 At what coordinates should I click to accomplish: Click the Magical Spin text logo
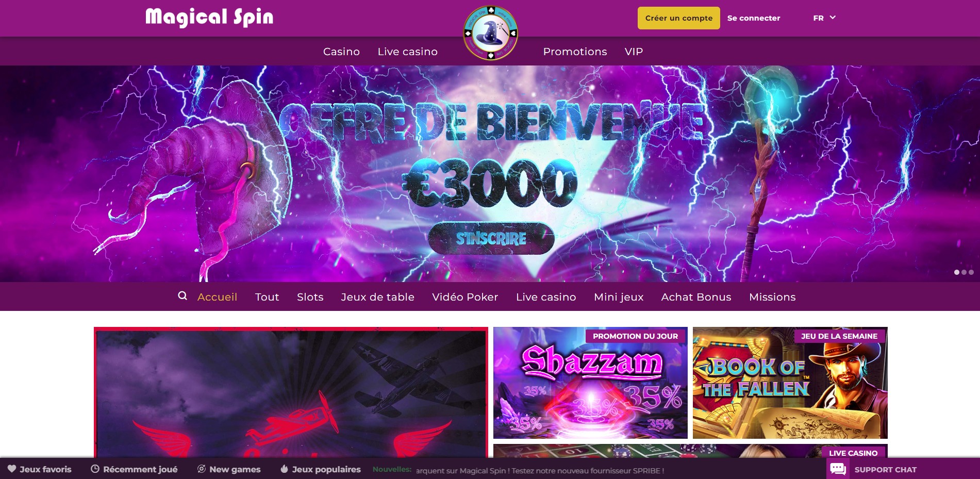tap(209, 17)
